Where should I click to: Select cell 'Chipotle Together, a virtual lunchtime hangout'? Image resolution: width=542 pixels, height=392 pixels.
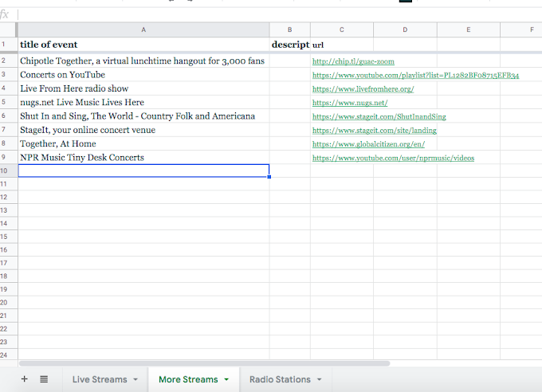click(143, 61)
